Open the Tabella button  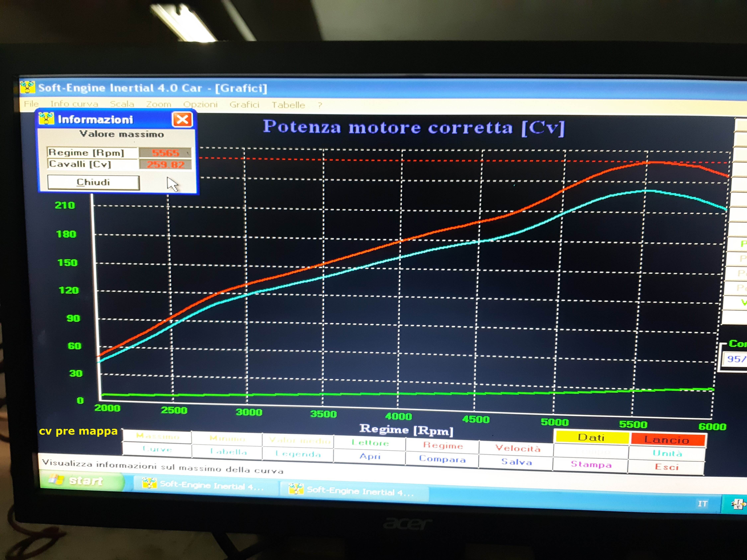pos(227,452)
